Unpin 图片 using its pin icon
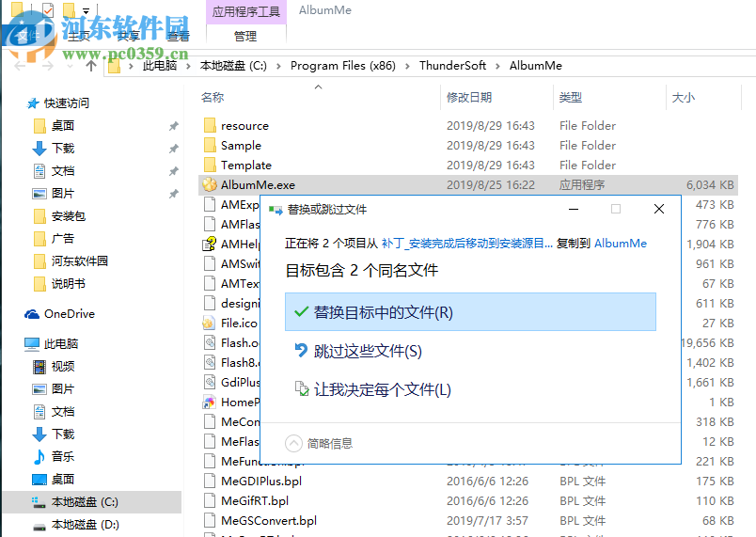756x537 pixels. (x=174, y=195)
